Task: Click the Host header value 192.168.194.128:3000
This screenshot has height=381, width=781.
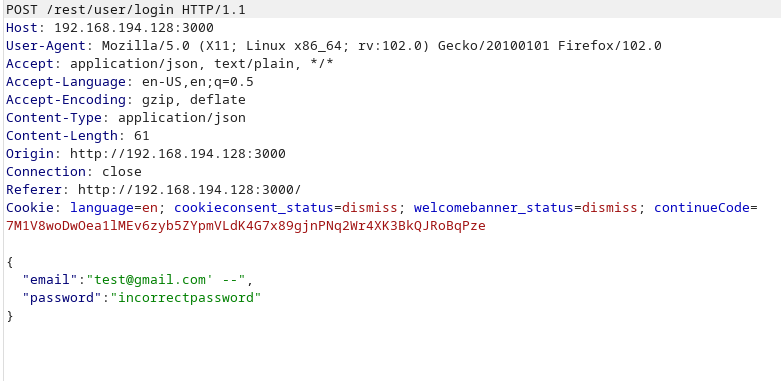Action: pyautogui.click(x=133, y=28)
